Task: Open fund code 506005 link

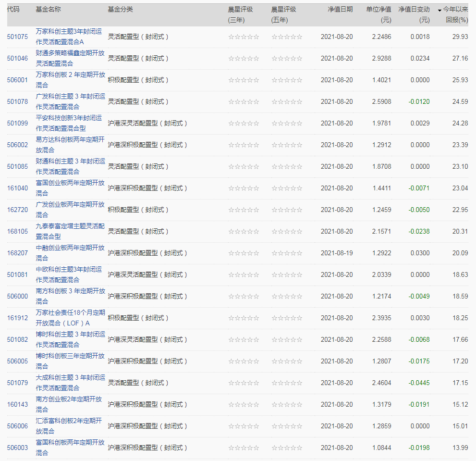Action: 17,361
